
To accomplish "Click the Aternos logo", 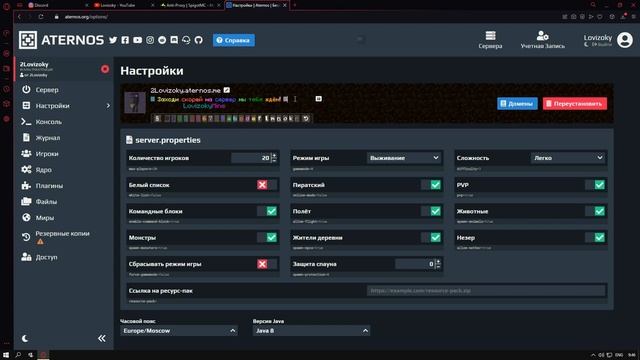I will pos(61,40).
